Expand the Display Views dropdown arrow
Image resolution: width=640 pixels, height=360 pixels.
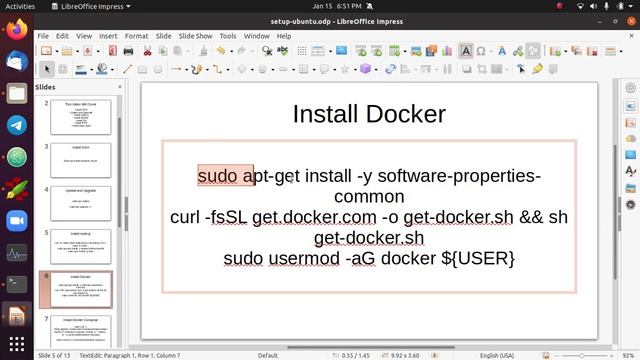330,51
